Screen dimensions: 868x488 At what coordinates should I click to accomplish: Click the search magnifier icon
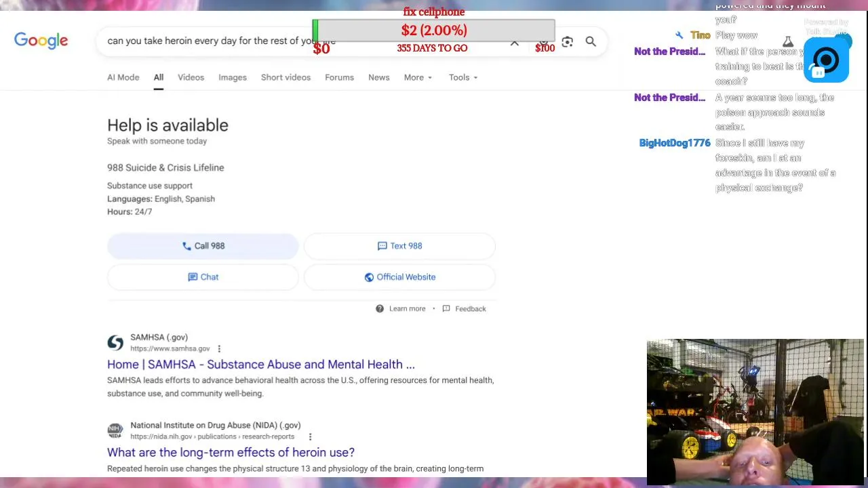click(x=591, y=41)
